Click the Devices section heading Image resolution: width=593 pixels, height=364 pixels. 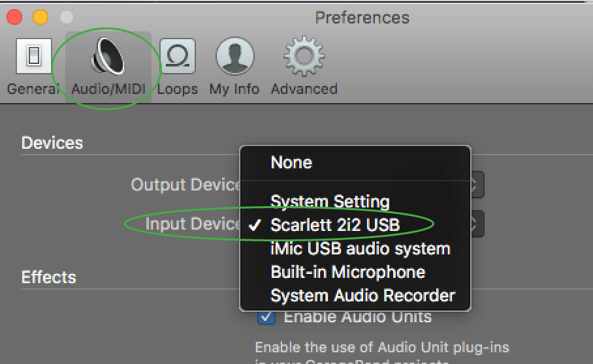tap(52, 143)
